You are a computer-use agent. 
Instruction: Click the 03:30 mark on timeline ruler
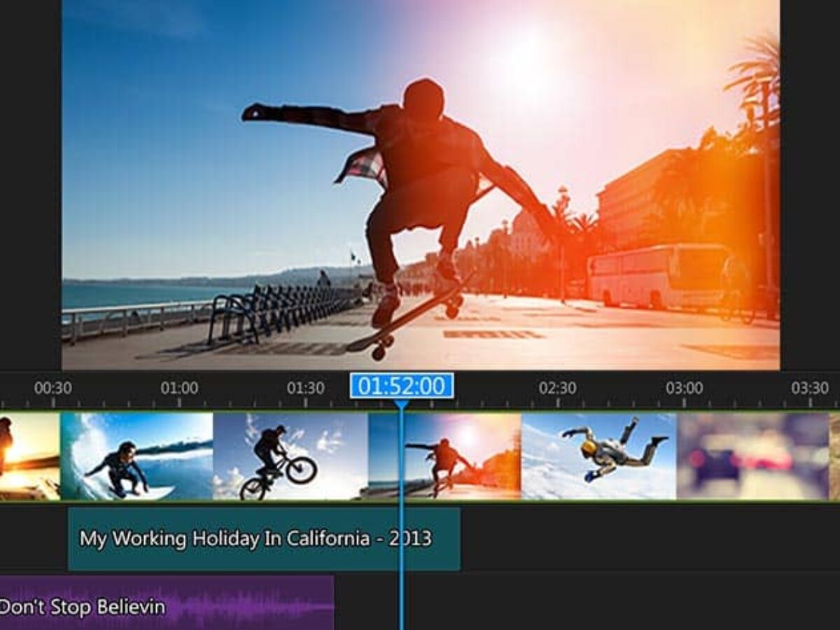[x=810, y=388]
